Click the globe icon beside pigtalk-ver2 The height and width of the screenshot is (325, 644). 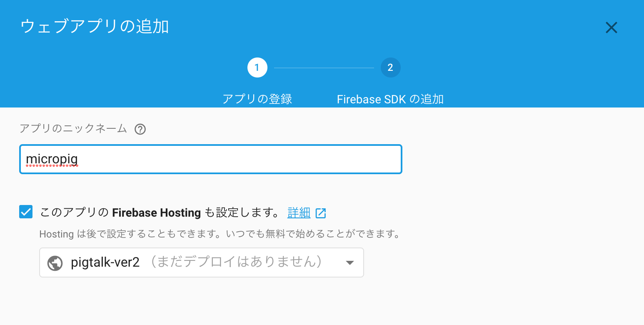[x=55, y=262]
